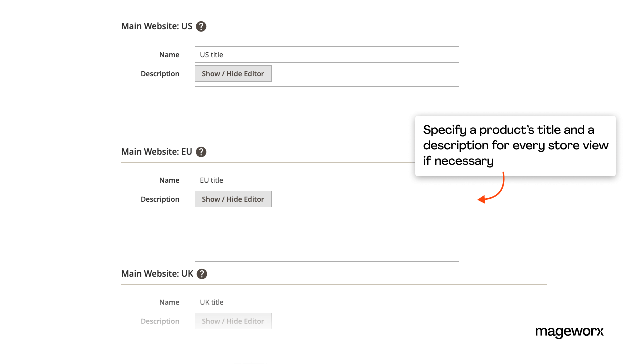
Task: Click the MageWorx logo
Action: pyautogui.click(x=569, y=332)
